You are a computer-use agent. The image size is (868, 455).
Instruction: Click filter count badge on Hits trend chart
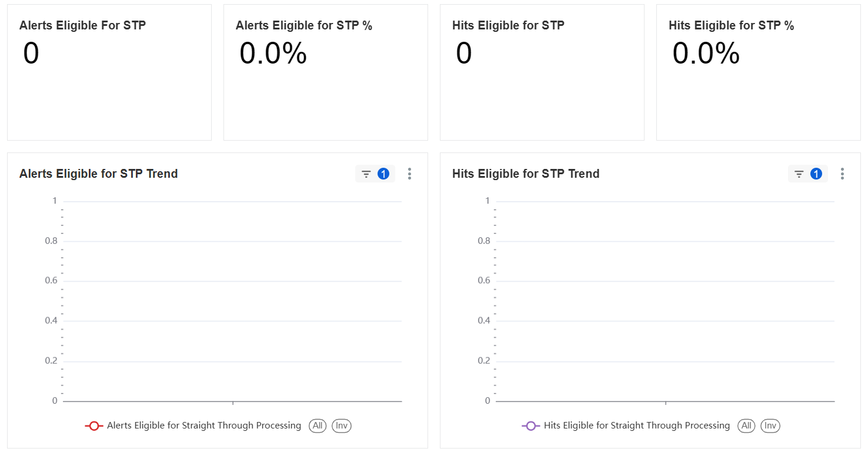[816, 174]
